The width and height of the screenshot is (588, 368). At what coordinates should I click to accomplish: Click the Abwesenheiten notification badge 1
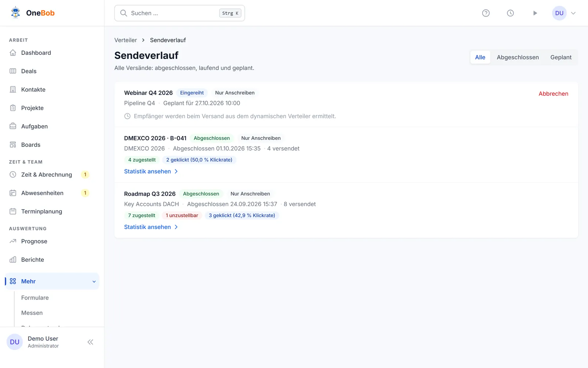(x=85, y=193)
